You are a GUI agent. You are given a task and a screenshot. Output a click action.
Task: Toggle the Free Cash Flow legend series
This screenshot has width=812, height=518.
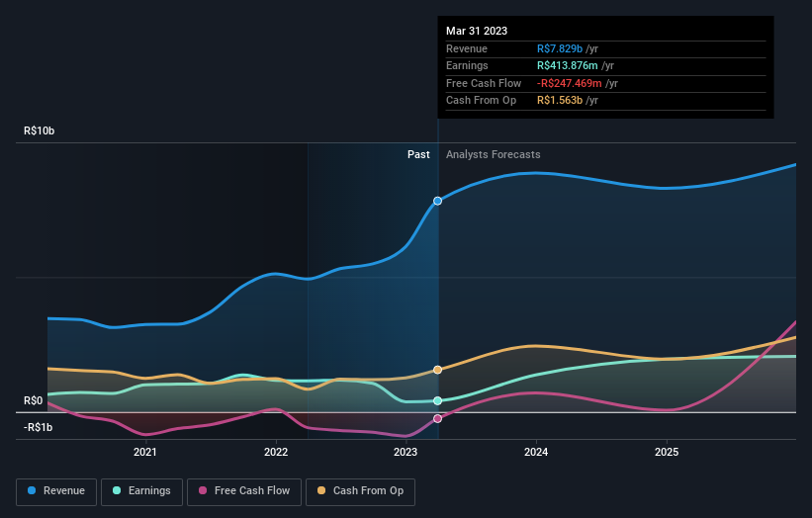click(244, 491)
